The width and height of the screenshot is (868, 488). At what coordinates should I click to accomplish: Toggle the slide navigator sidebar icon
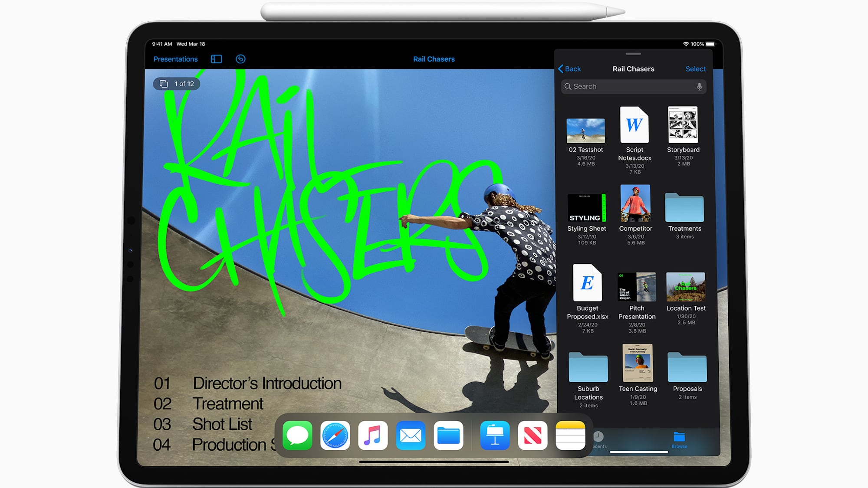pos(216,59)
